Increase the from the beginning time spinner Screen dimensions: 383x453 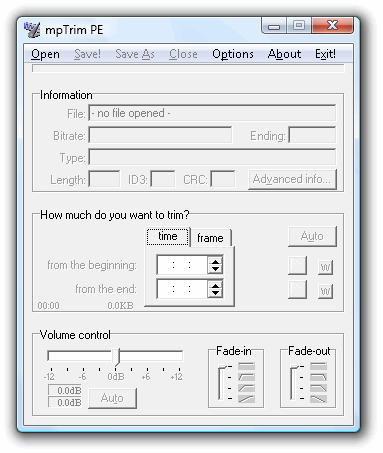[215, 261]
